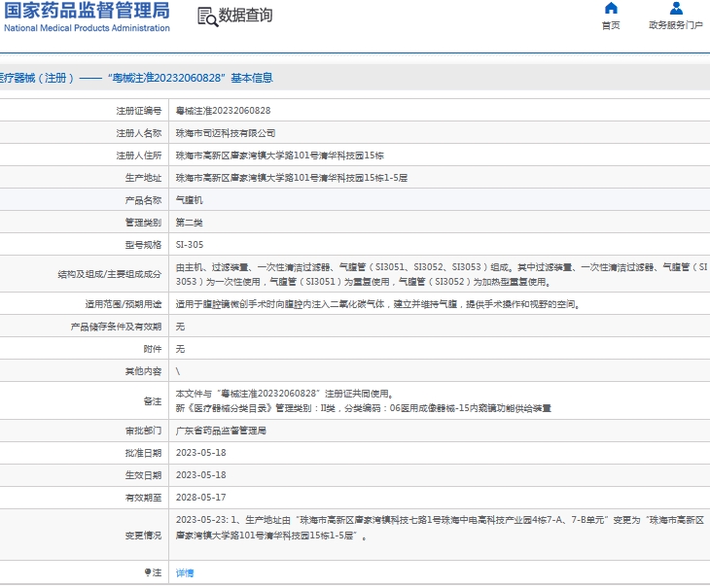This screenshot has width=710, height=588.
Task: Click the 注册证编号 row label
Action: [x=139, y=111]
